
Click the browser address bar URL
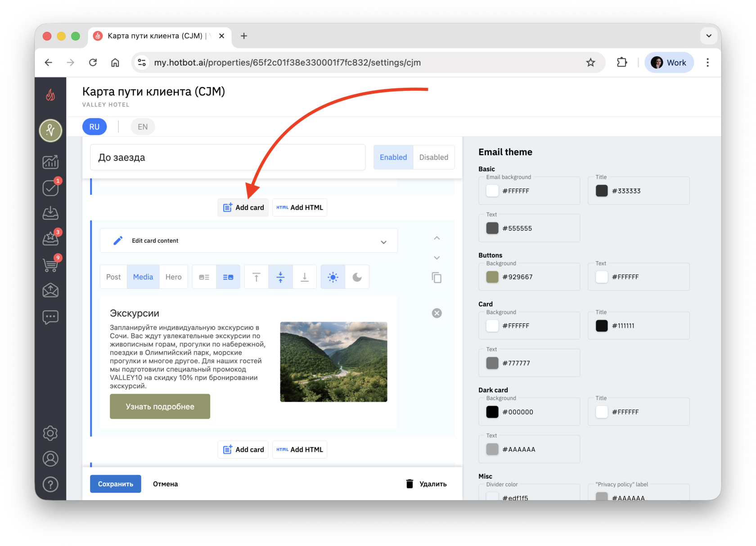(x=288, y=63)
